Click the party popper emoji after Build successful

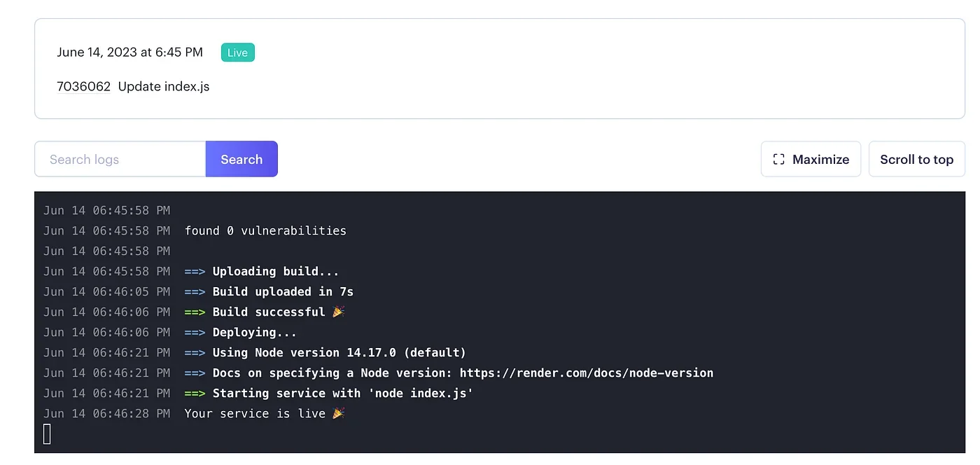point(338,312)
